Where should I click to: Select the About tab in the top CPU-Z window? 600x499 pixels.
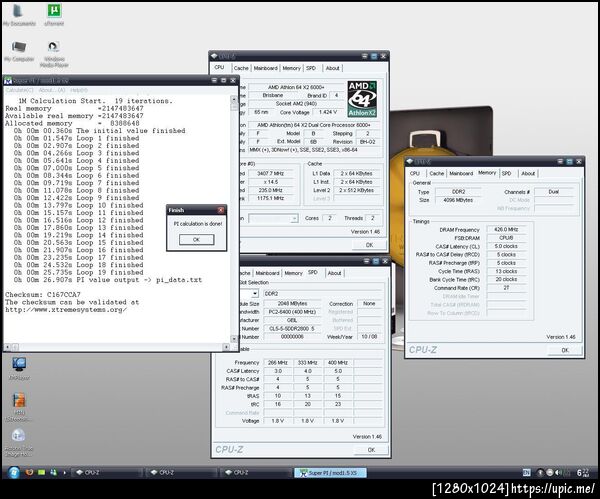point(333,68)
